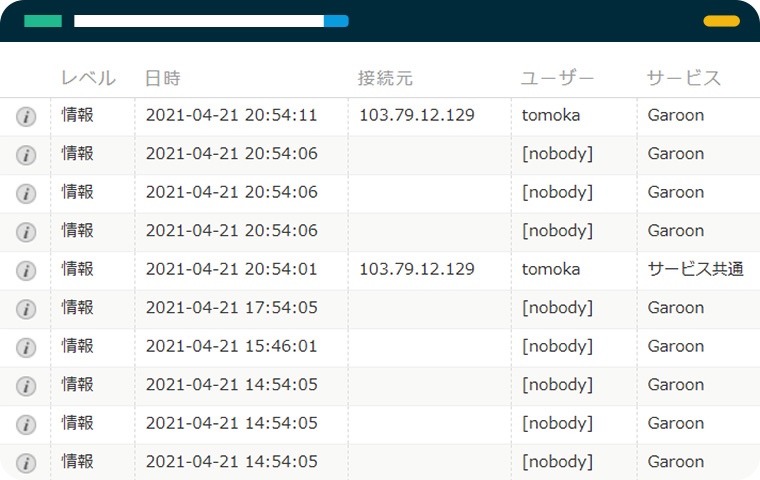Click info icon on the second row, 20:54:06
The width and height of the screenshot is (760, 480).
tap(26, 155)
